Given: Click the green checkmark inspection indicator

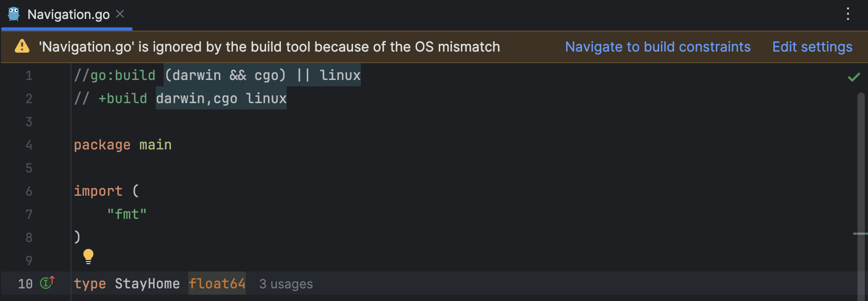Looking at the screenshot, I should point(854,77).
